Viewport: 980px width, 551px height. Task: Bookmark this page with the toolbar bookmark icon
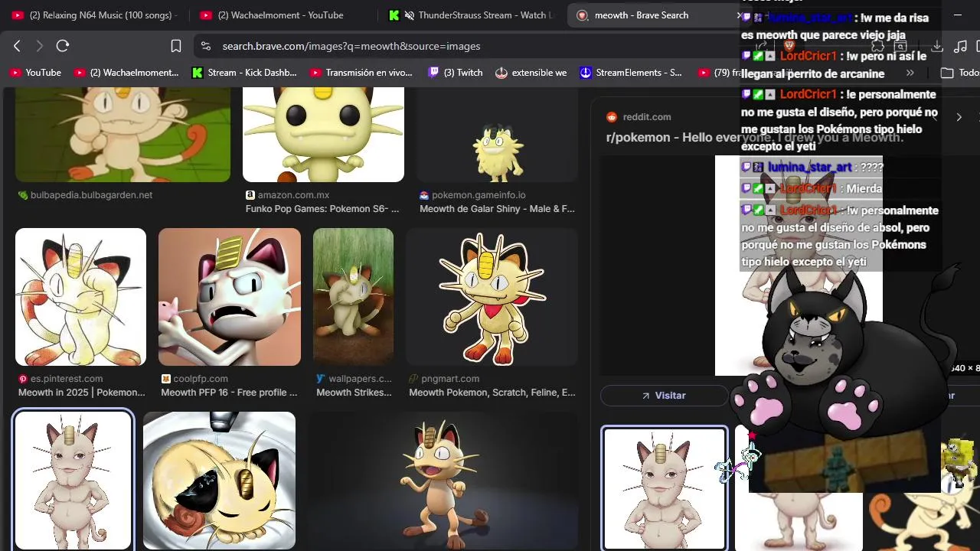tap(175, 46)
